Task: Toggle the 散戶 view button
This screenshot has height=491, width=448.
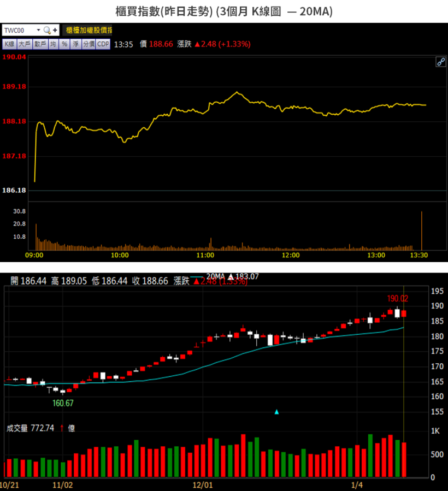Action: point(40,44)
